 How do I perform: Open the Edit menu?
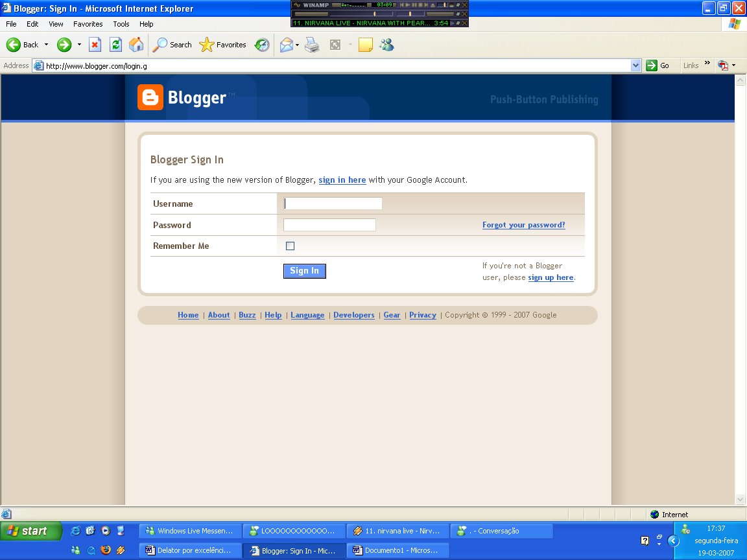click(x=32, y=24)
